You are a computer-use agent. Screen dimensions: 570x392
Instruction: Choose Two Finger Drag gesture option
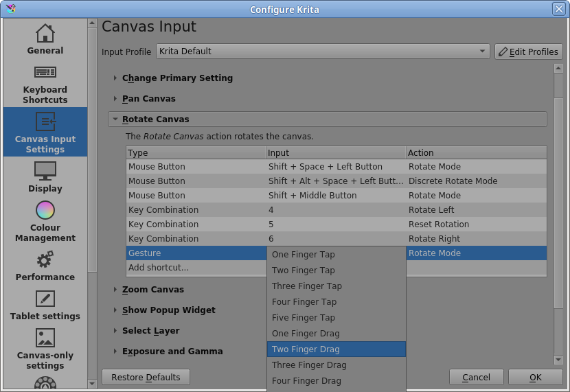click(337, 349)
